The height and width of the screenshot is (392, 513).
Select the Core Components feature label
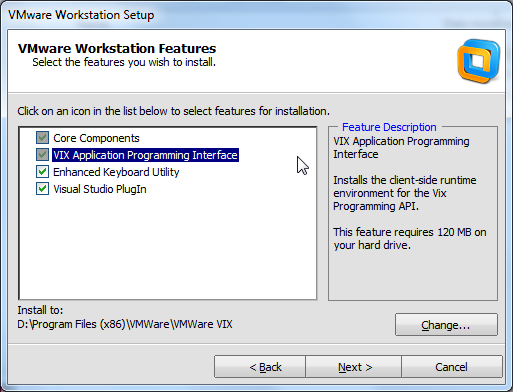click(x=96, y=138)
